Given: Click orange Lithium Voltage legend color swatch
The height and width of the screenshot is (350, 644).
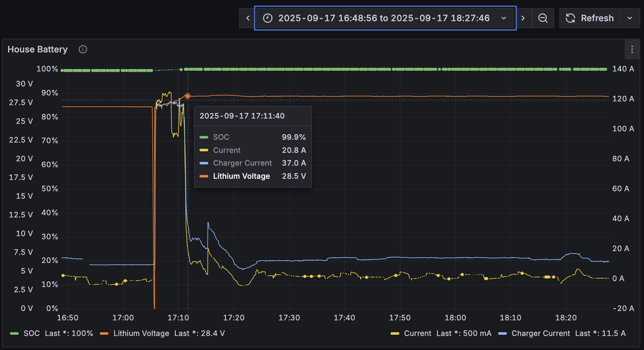Looking at the screenshot, I should 104,333.
